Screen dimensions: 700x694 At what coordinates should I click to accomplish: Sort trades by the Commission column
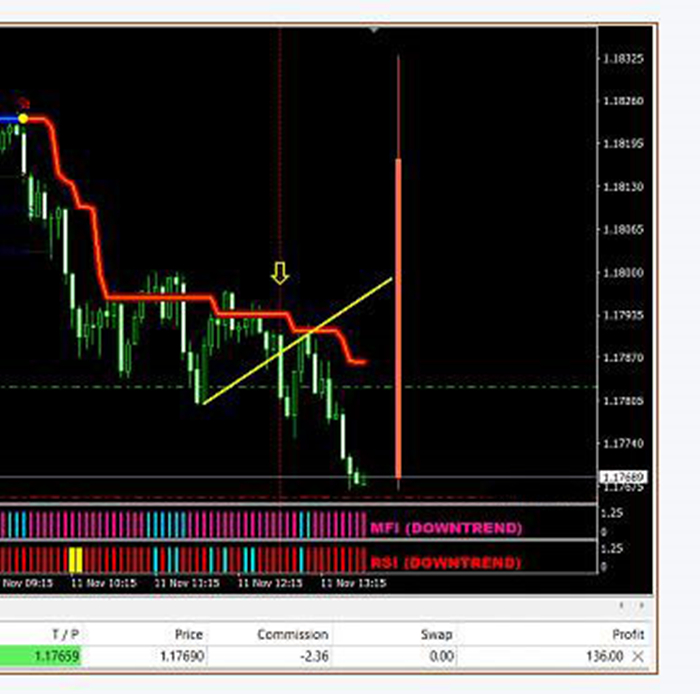coord(293,635)
